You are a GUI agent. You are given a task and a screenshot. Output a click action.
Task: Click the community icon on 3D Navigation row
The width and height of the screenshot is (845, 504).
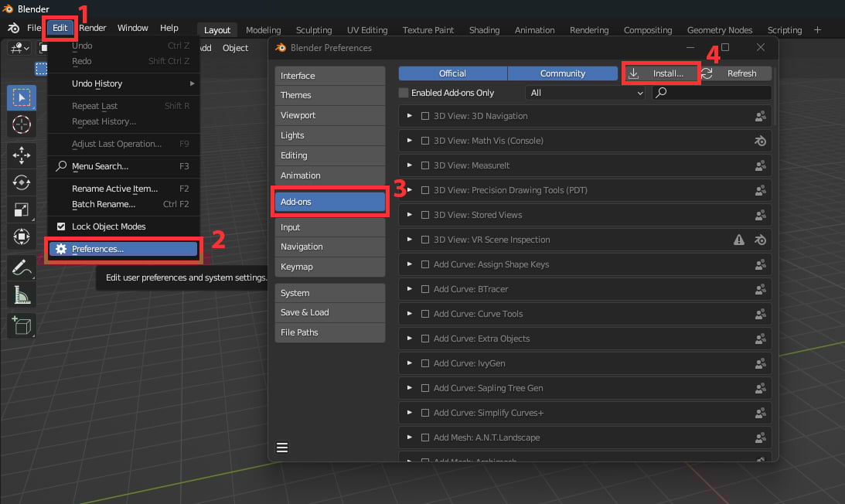pos(760,116)
